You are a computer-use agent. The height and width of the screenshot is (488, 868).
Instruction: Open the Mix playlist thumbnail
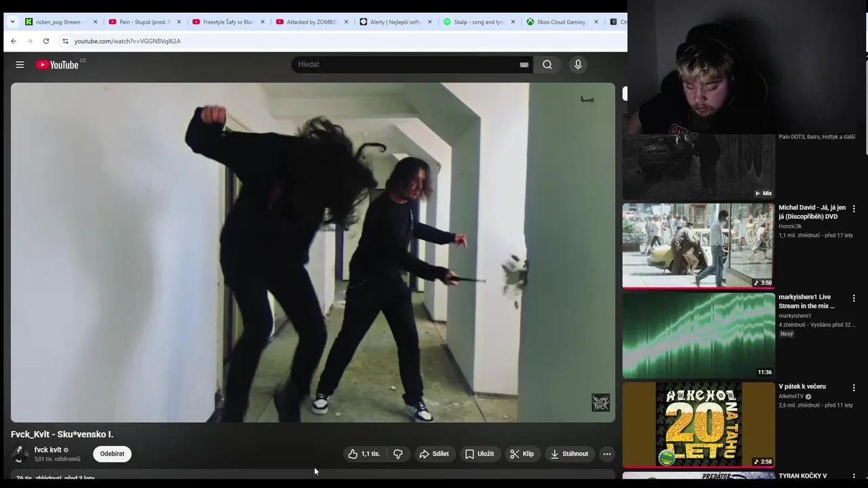(x=698, y=166)
